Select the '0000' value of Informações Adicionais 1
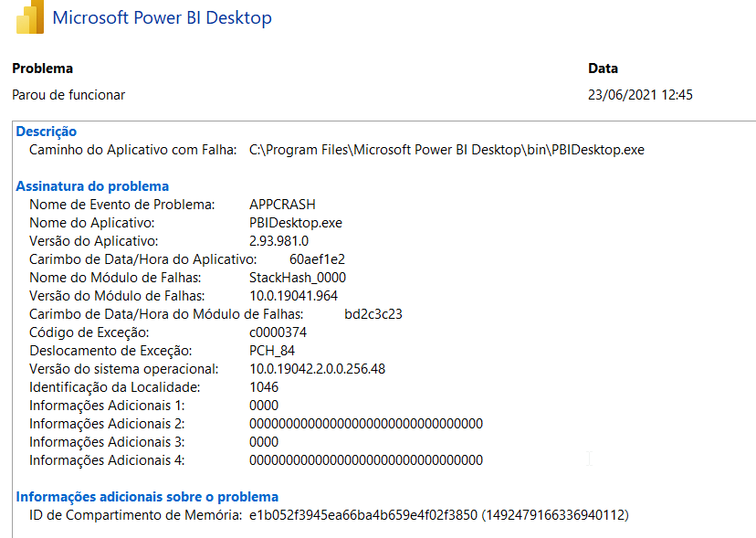The width and height of the screenshot is (756, 538). click(x=264, y=406)
